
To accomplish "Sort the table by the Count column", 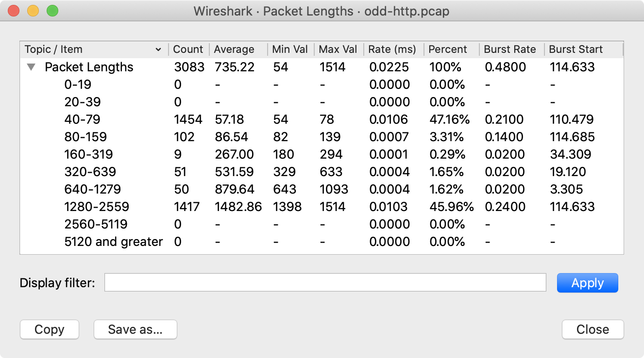I will click(188, 49).
